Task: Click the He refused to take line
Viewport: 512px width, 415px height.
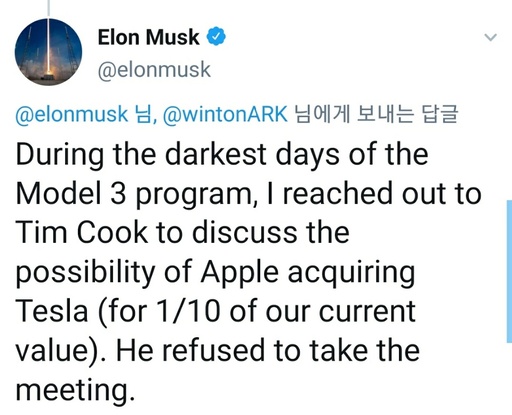Action: coord(218,351)
